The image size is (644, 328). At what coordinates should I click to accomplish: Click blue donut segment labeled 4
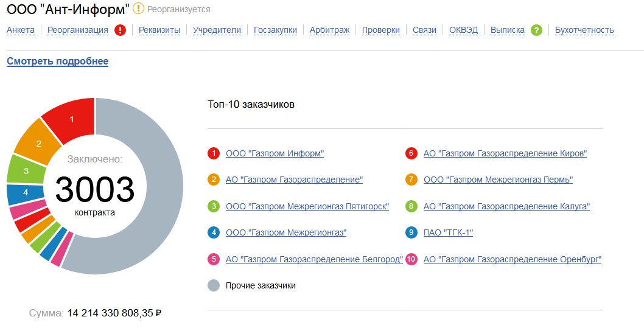[25, 192]
